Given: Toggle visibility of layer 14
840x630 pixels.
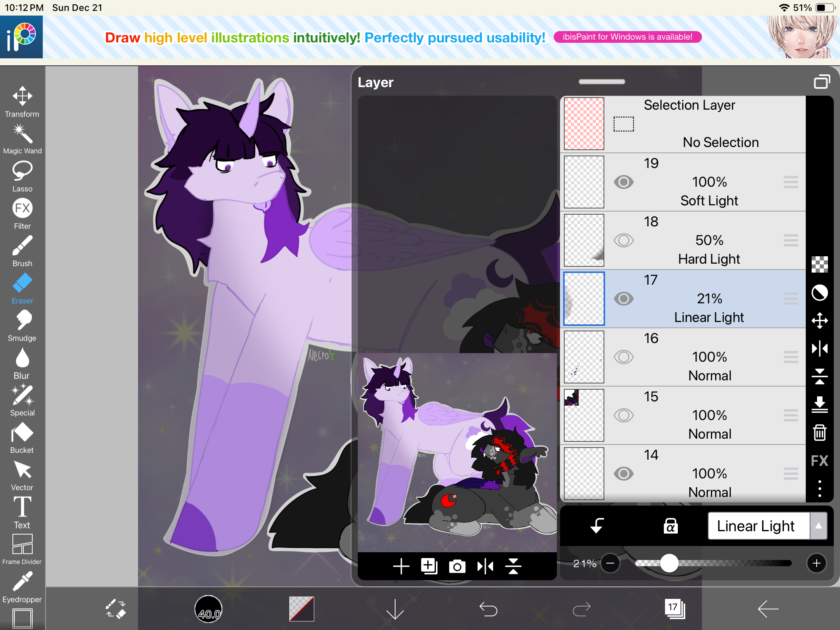Looking at the screenshot, I should (x=623, y=474).
